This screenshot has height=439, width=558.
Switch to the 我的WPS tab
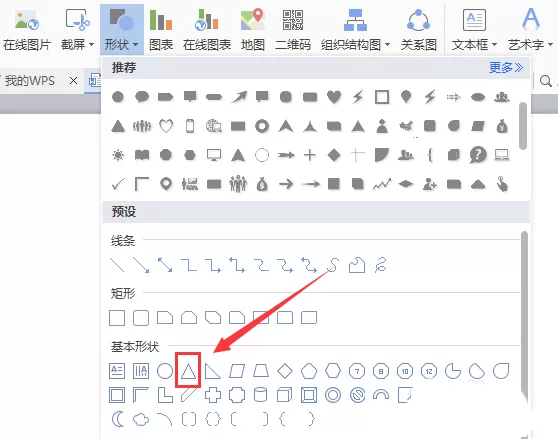[x=30, y=81]
